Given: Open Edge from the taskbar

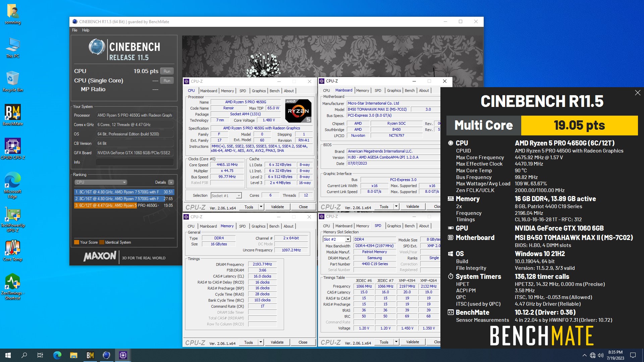Looking at the screenshot, I should click(57, 355).
